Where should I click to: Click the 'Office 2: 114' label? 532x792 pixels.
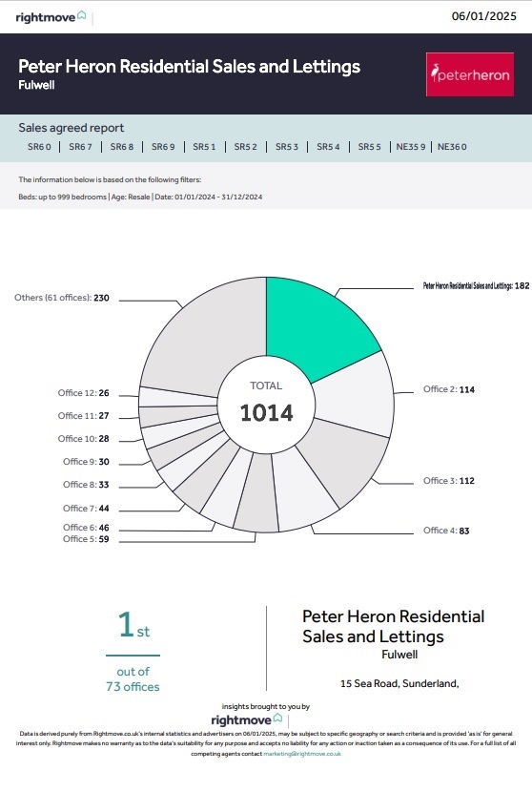pyautogui.click(x=449, y=389)
